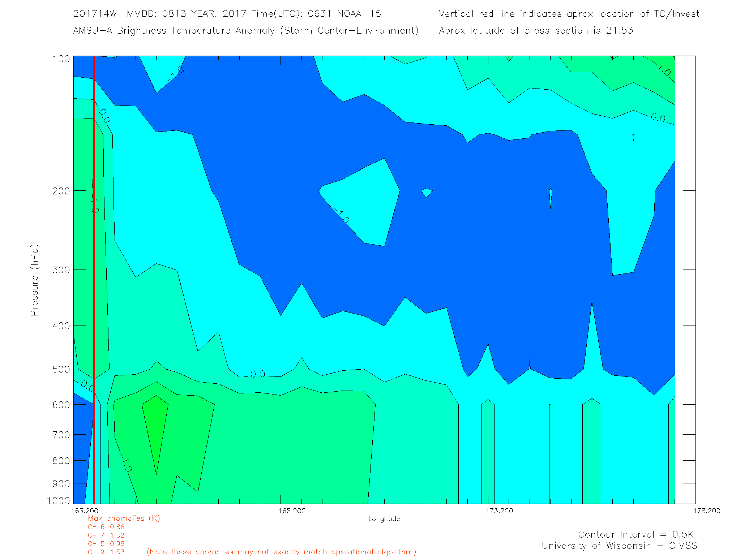
Task: Click 'University of Wisconsin - CIMSS' credit
Action: 619,546
